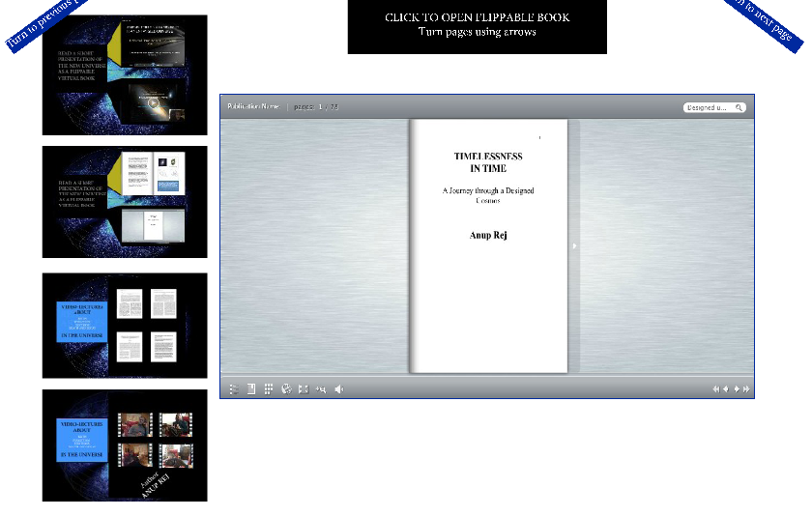The width and height of the screenshot is (812, 517).
Task: Click the zoom in magnifier icon
Action: pyautogui.click(x=321, y=389)
